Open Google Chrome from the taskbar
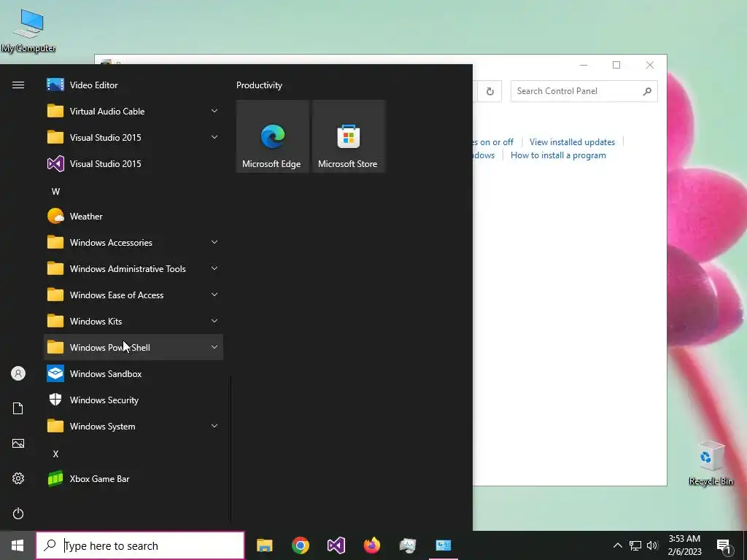The image size is (747, 560). [x=300, y=545]
